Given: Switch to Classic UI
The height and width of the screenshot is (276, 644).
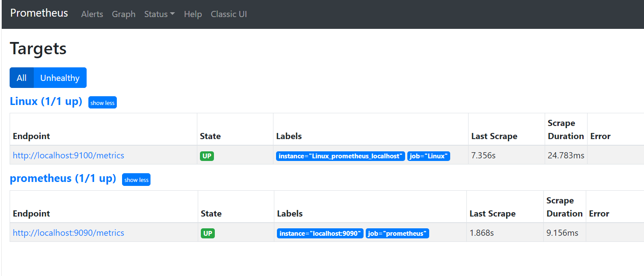Looking at the screenshot, I should [229, 14].
